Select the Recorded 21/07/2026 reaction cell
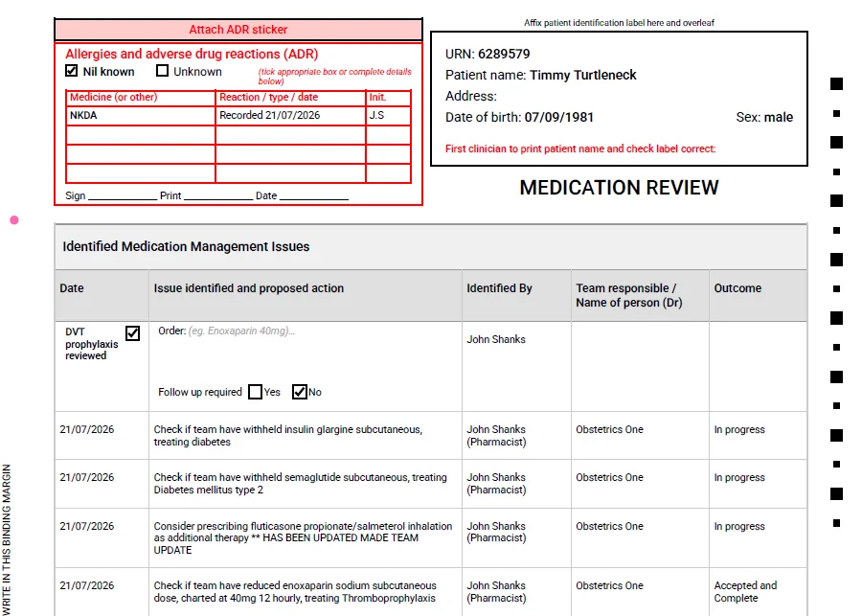 tap(290, 116)
